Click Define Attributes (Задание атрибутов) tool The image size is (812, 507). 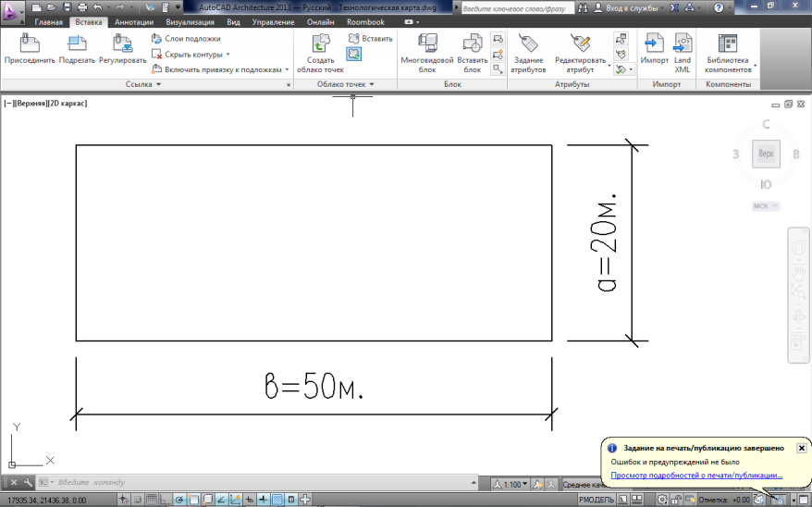(528, 54)
